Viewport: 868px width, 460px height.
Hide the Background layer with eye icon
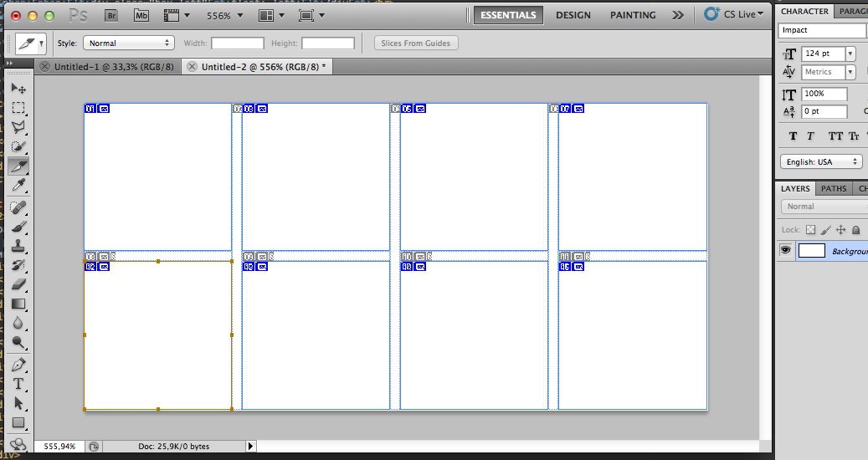pos(786,250)
